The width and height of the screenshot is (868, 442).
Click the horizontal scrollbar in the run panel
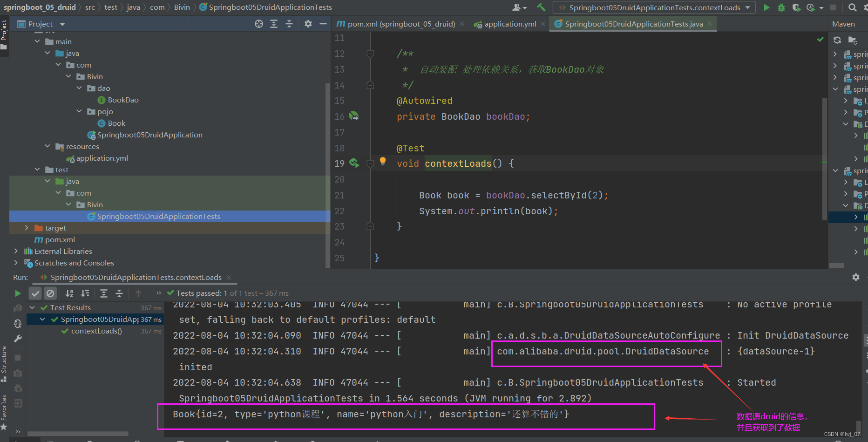(x=77, y=434)
